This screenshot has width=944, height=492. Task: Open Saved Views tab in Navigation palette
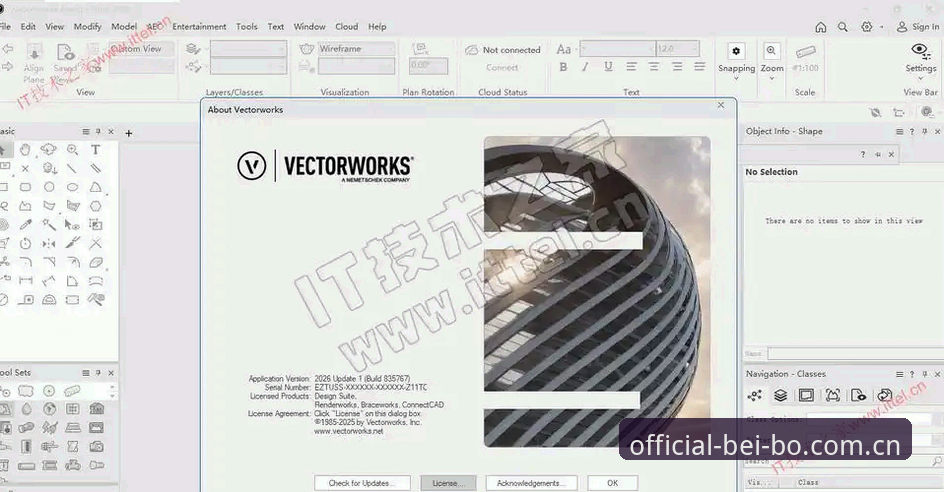[859, 395]
